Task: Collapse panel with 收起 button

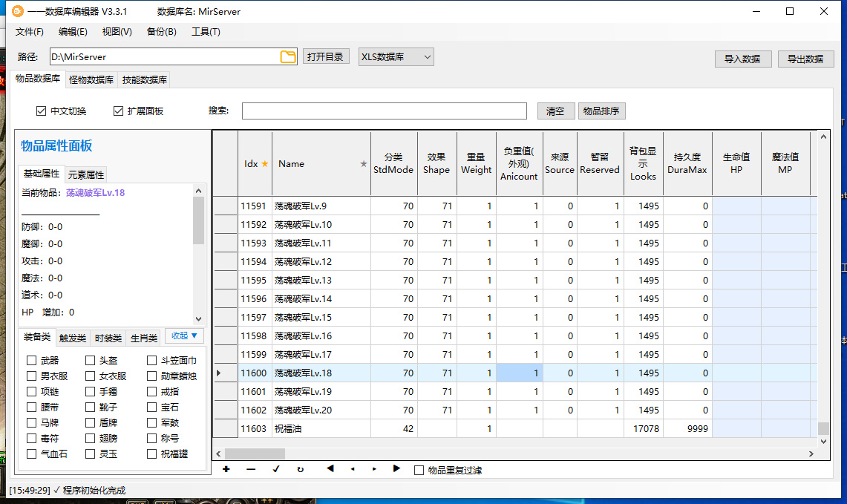Action: click(x=184, y=336)
